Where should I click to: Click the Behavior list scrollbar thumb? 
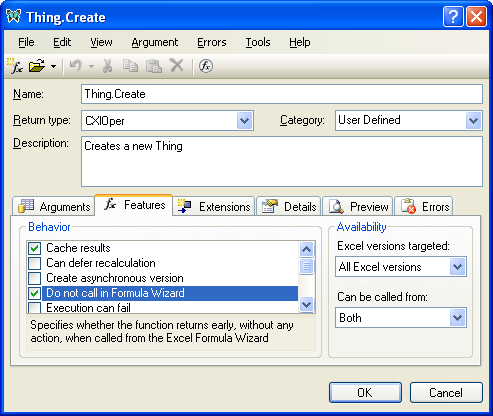pos(306,266)
